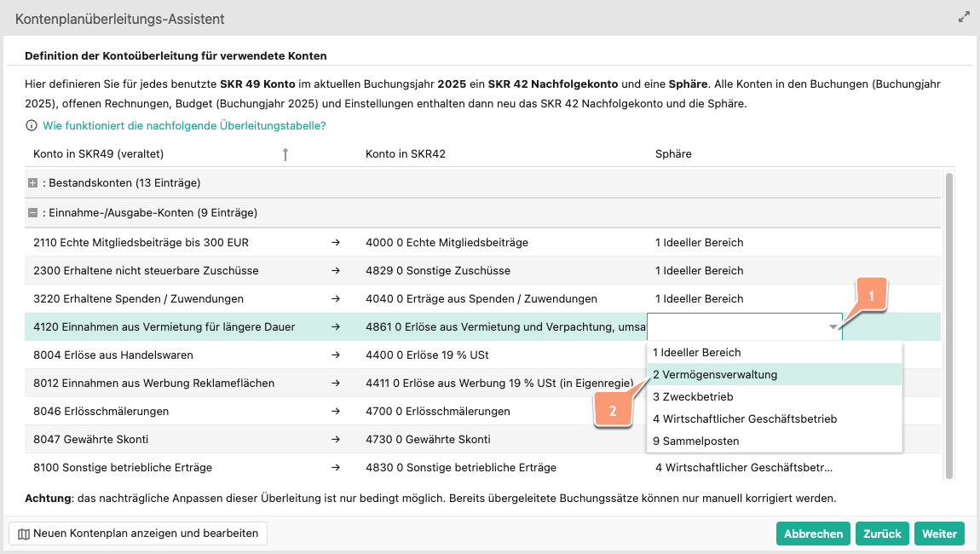Choose '9 Sammelposten' option
Viewport: 980px width, 554px height.
(775, 441)
